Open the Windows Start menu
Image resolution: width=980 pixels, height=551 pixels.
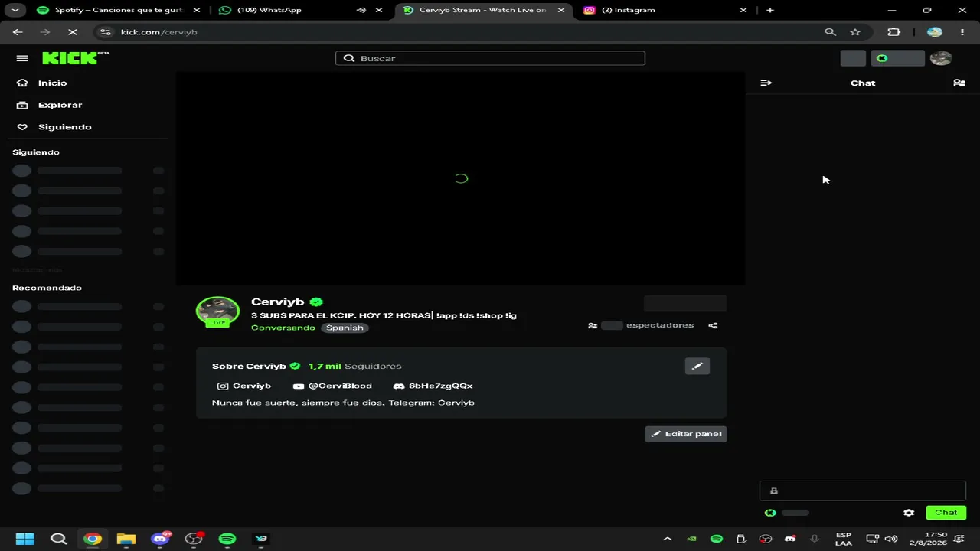pos(24,539)
